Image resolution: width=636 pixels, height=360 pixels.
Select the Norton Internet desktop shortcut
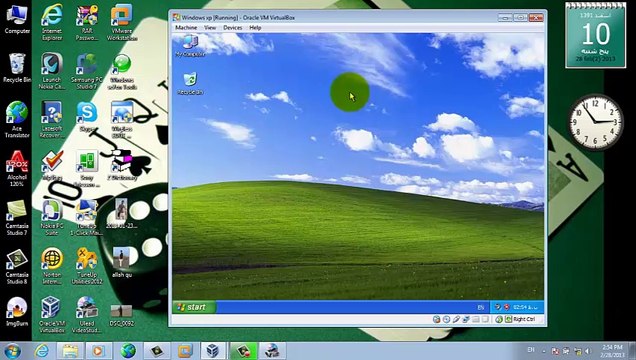[52, 266]
